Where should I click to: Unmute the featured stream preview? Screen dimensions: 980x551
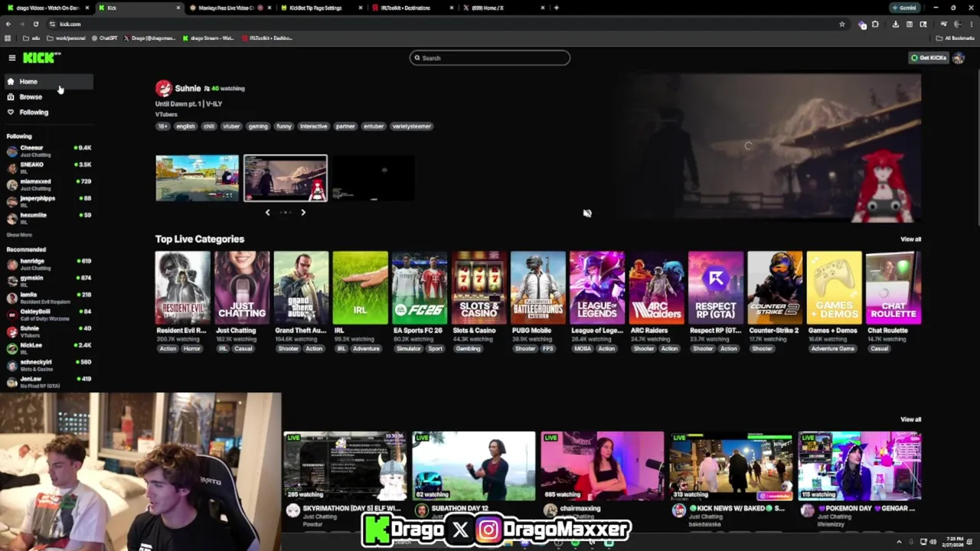[x=587, y=214]
